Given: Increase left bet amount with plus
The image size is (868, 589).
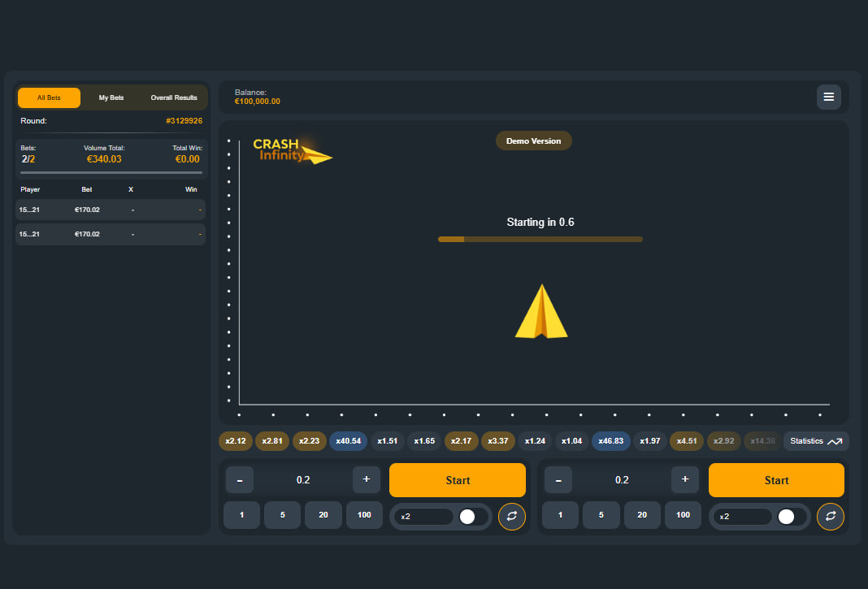Looking at the screenshot, I should click(367, 480).
